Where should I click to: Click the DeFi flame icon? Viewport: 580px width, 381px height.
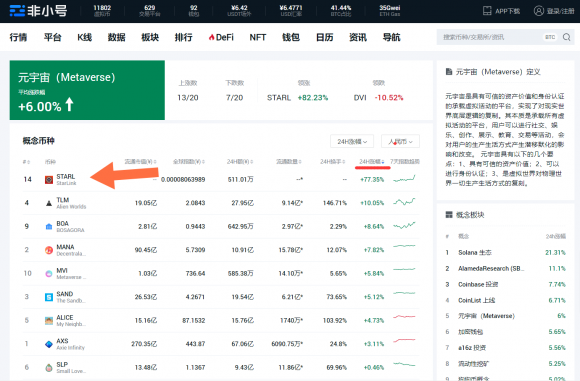click(212, 37)
